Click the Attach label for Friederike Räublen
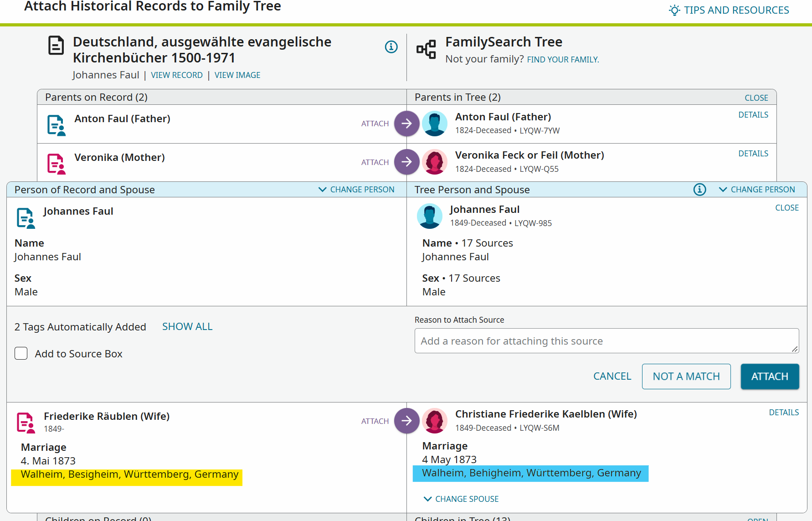Image resolution: width=812 pixels, height=521 pixels. tap(375, 421)
